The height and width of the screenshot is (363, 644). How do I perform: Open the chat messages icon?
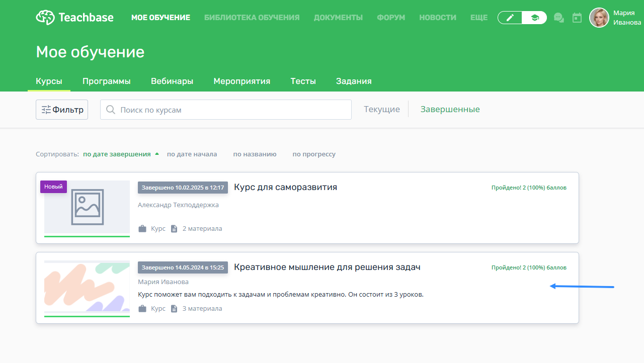point(558,18)
